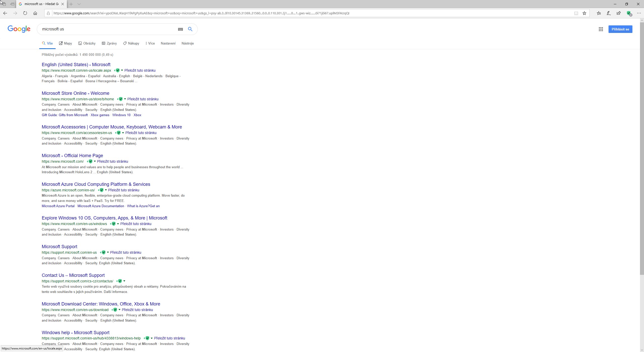644x352 pixels.
Task: Click green shield icon next to azure.microsoft.com result
Action: pyautogui.click(x=101, y=190)
